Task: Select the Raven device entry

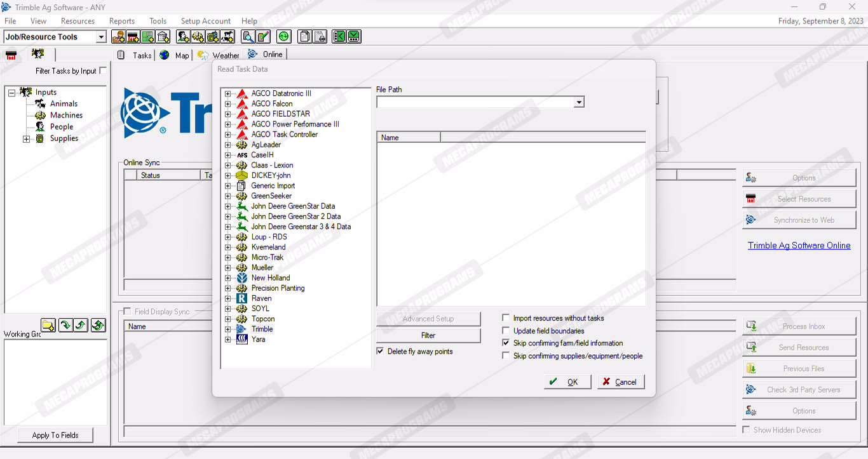Action: click(261, 298)
